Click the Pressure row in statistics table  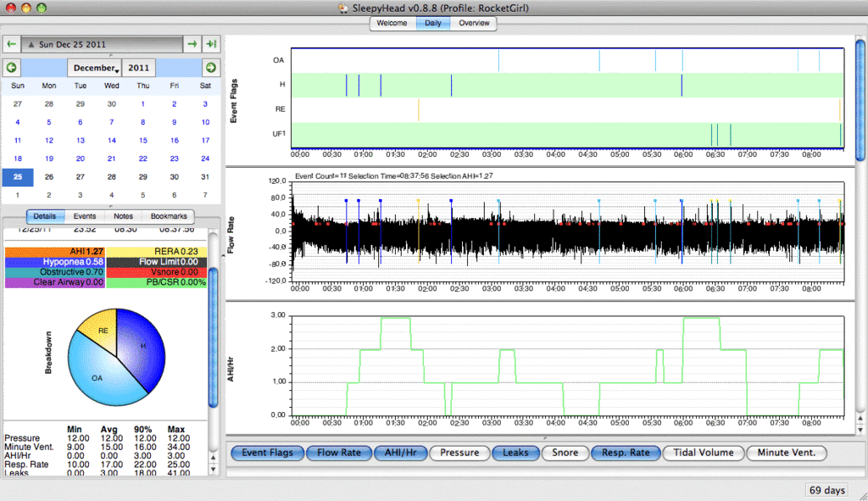(97, 438)
